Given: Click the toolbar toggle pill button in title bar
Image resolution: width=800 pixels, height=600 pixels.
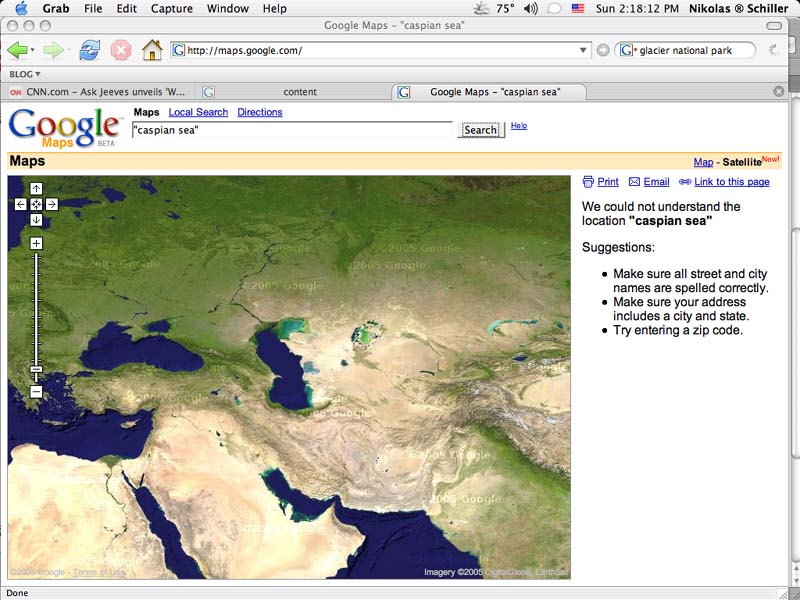Looking at the screenshot, I should click(x=774, y=26).
